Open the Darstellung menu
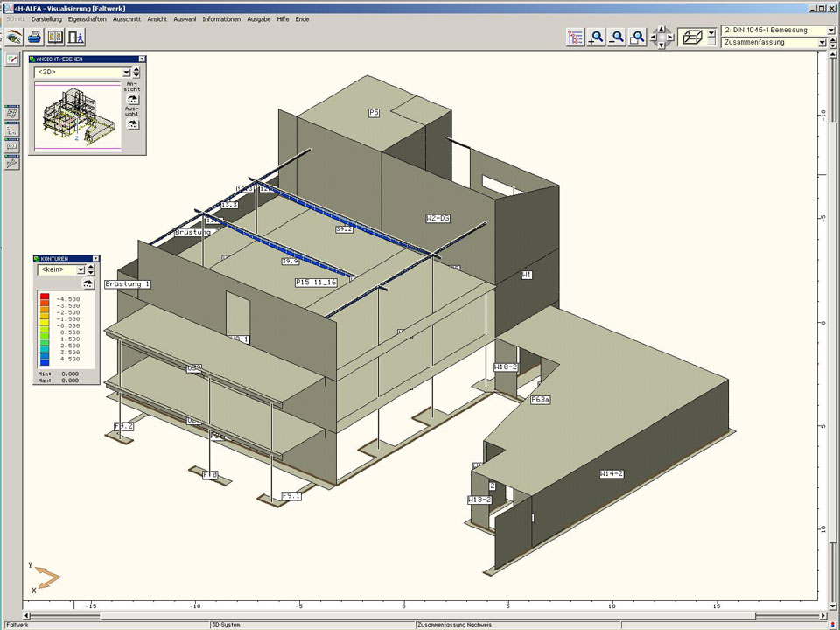840x630 pixels. click(46, 18)
